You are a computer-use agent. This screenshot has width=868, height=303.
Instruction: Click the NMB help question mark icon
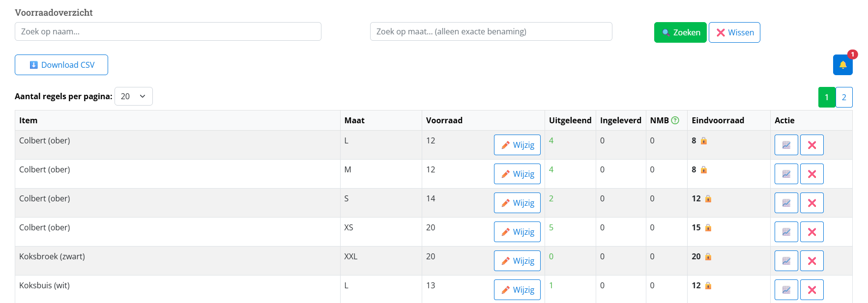coord(675,120)
